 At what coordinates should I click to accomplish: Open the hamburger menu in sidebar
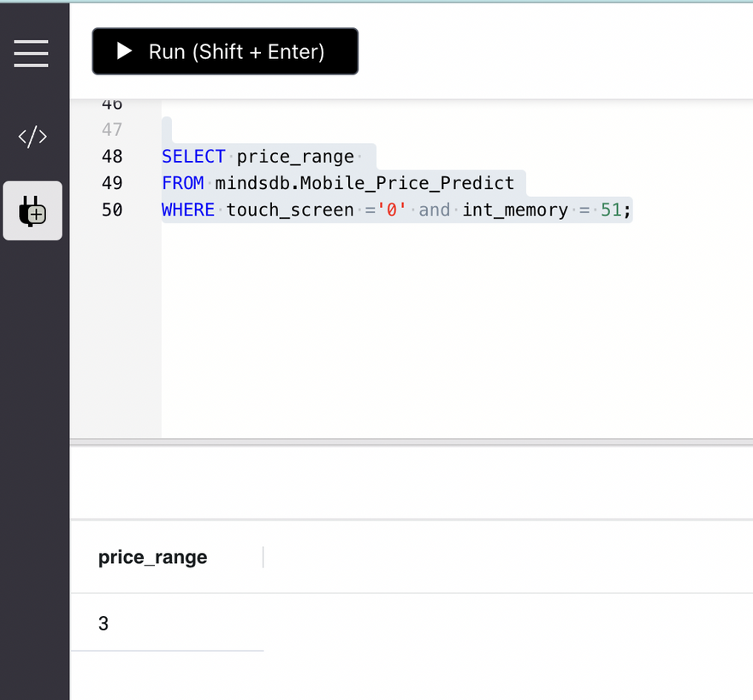pyautogui.click(x=32, y=53)
